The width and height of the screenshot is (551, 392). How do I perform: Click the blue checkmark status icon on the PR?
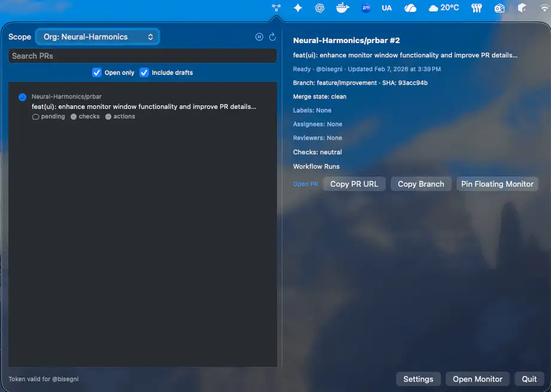23,98
